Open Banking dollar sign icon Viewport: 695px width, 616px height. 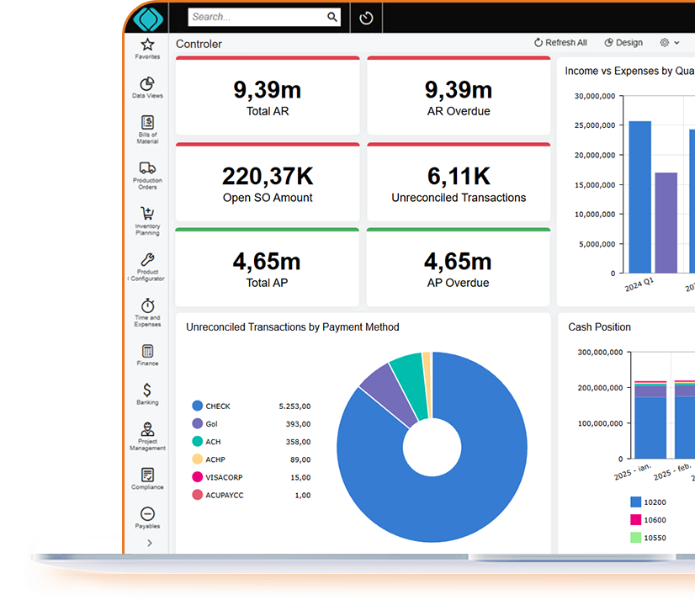(x=147, y=390)
